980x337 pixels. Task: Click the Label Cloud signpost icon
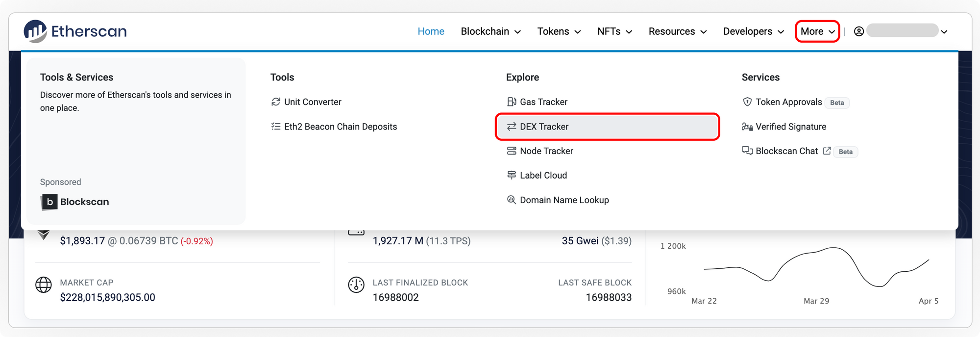coord(512,175)
